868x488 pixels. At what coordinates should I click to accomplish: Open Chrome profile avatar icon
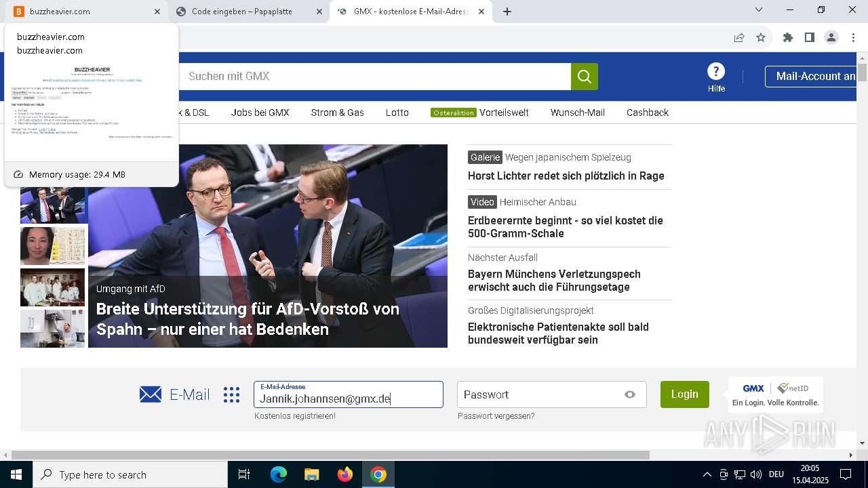click(831, 38)
